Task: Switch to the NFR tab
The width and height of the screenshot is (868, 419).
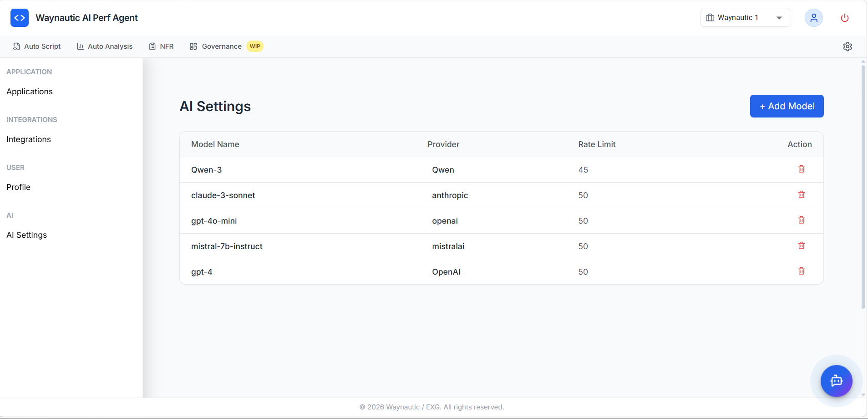Action: tap(166, 46)
